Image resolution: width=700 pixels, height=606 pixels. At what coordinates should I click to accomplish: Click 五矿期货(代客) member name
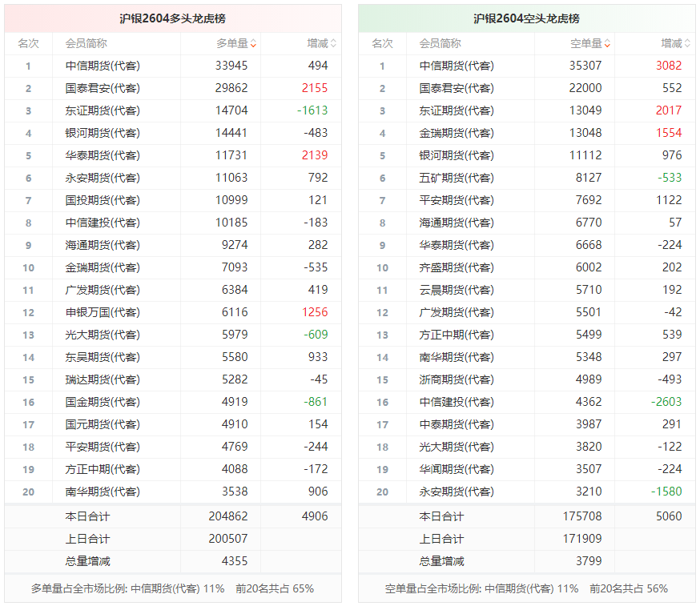(x=457, y=178)
